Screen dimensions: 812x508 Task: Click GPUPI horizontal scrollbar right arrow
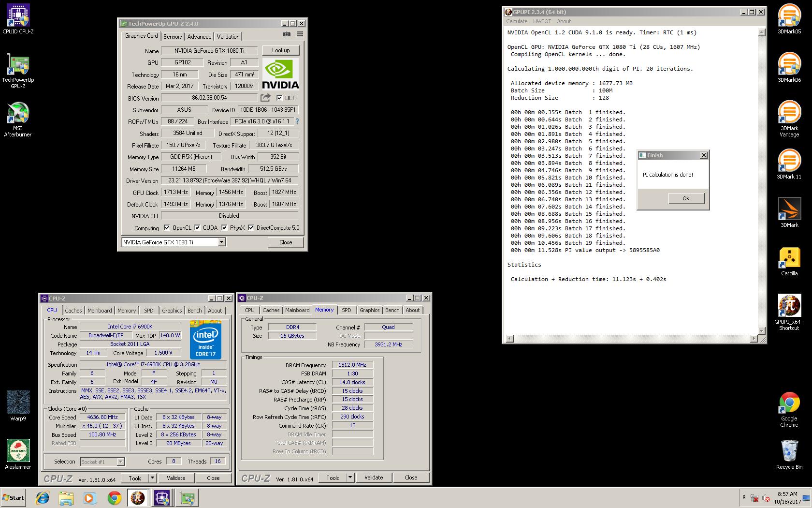[754, 338]
